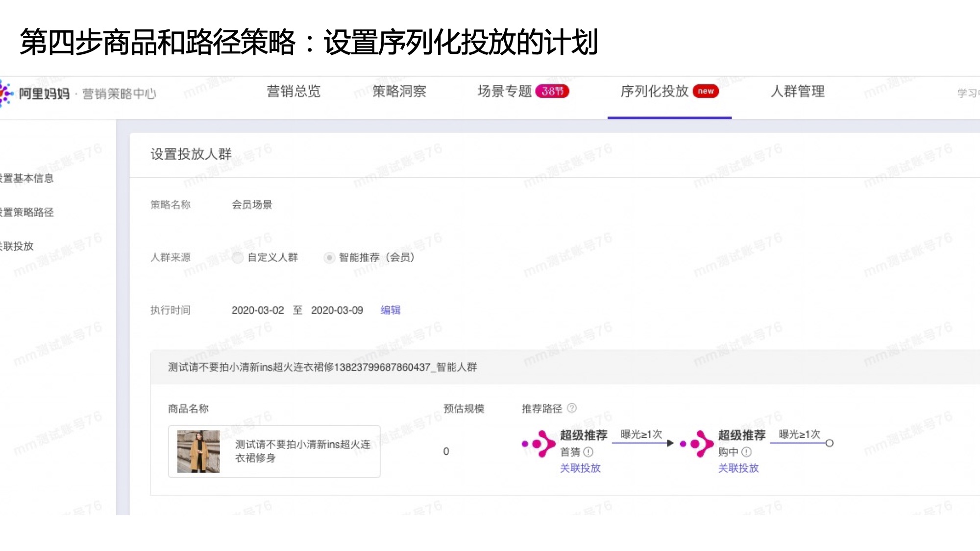Screen dimensions: 980x551
Task: Click 关联投放 link under 首猜
Action: pos(580,468)
